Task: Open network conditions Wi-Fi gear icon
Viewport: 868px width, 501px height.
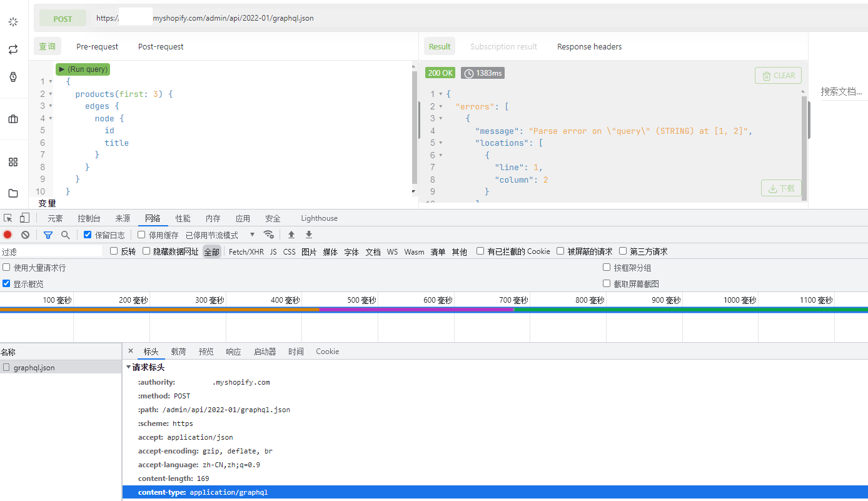Action: click(269, 235)
